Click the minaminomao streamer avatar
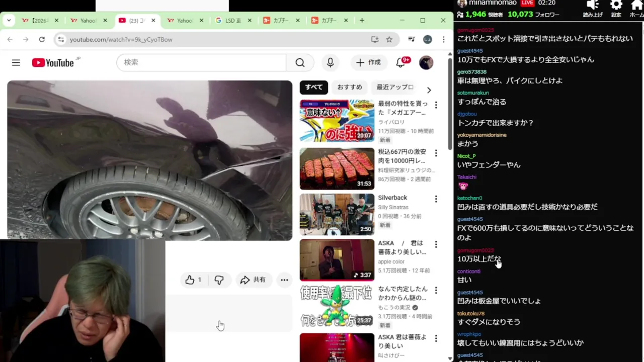Viewport: 644px width, 362px height. [462, 3]
